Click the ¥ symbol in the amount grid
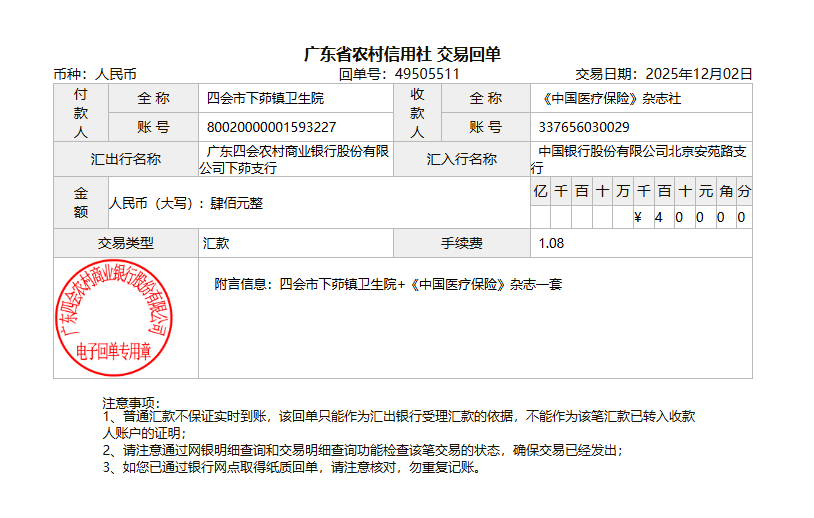This screenshot has height=518, width=814. [x=638, y=217]
